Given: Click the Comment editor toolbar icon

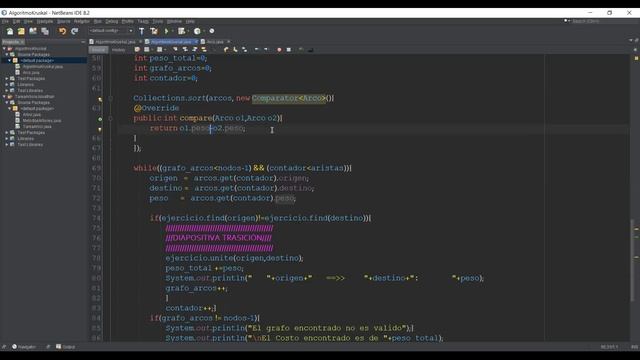Looking at the screenshot, I should click(301, 50).
